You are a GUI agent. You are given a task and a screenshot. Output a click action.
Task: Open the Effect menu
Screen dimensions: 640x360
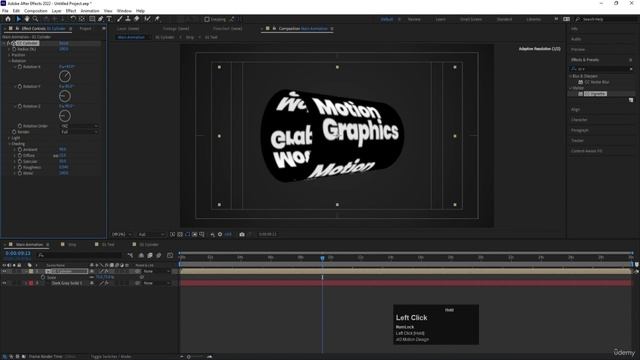click(71, 11)
